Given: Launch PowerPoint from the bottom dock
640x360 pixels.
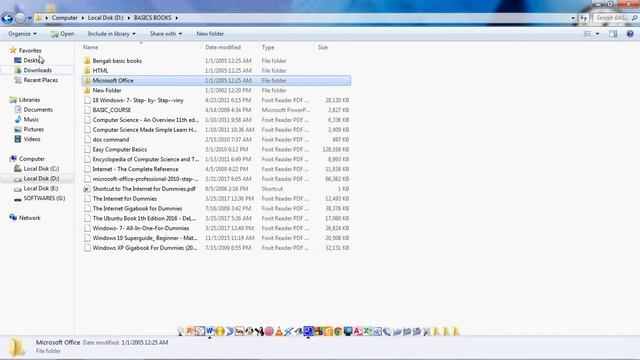Looking at the screenshot, I should click(x=190, y=331).
